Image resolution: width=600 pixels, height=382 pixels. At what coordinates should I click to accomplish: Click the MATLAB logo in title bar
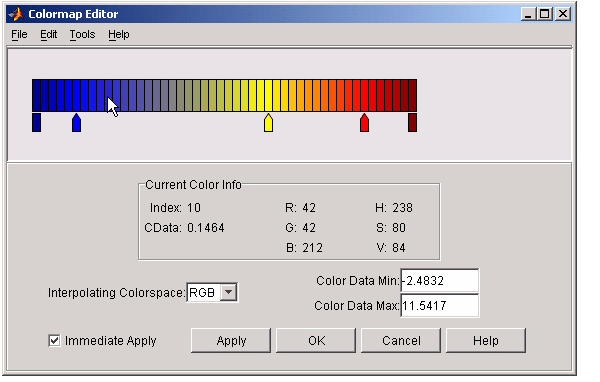tap(16, 14)
